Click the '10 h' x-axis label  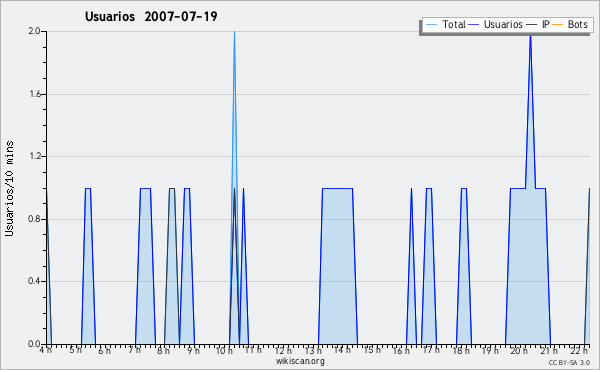pos(224,350)
